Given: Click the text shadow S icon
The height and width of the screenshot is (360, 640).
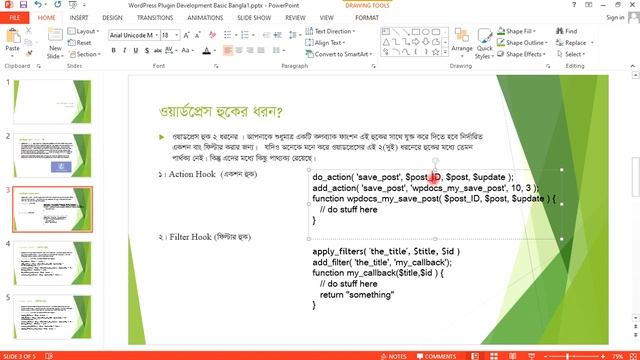Looking at the screenshot, I should (x=147, y=51).
